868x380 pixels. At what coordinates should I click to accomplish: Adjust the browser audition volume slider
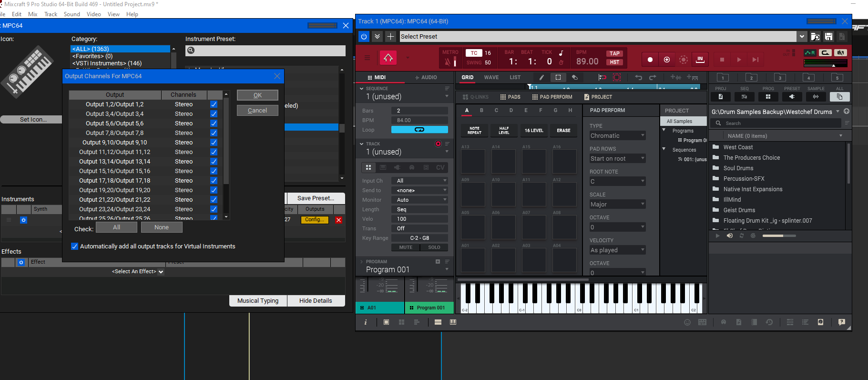point(779,236)
